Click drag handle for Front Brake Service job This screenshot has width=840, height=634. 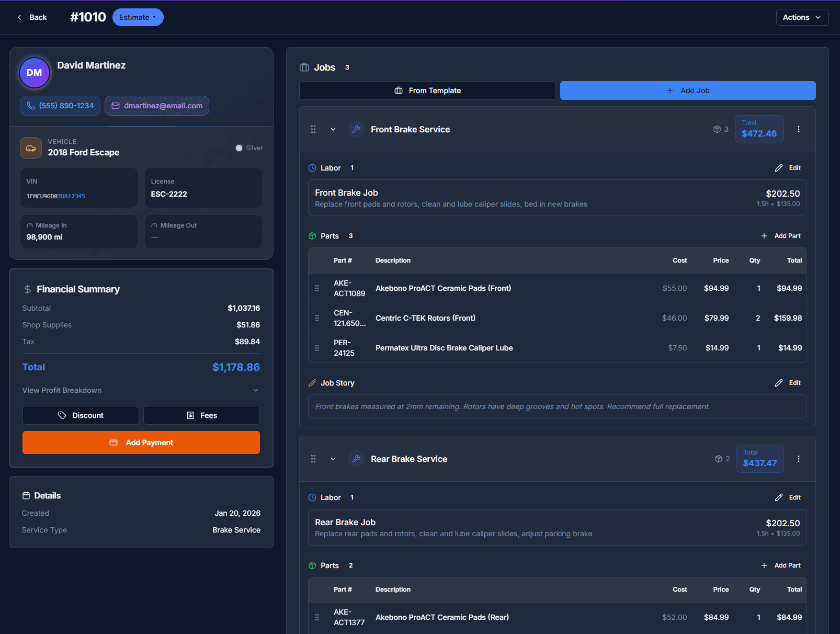click(313, 129)
